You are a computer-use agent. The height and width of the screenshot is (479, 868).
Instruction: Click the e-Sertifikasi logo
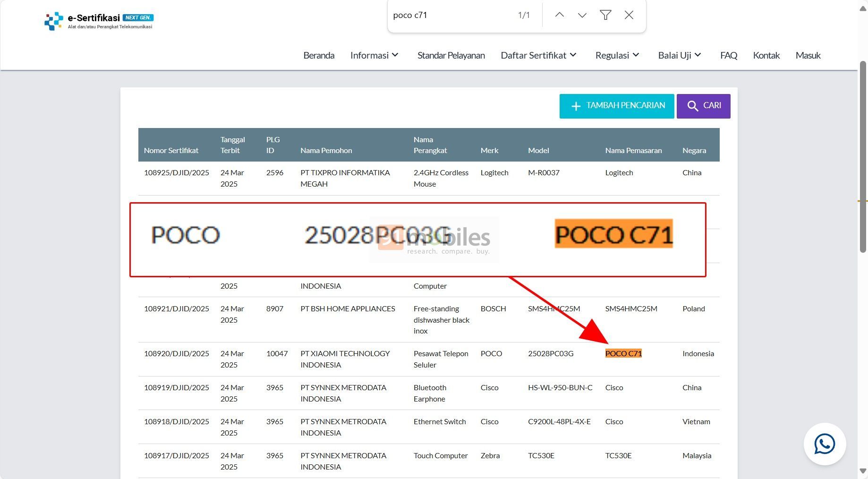point(99,21)
